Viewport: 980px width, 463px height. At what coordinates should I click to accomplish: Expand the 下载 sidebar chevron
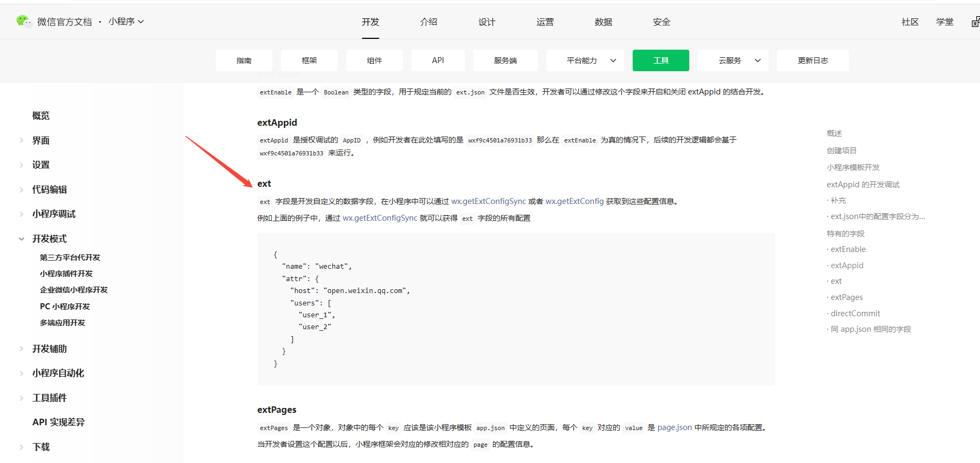coord(22,447)
